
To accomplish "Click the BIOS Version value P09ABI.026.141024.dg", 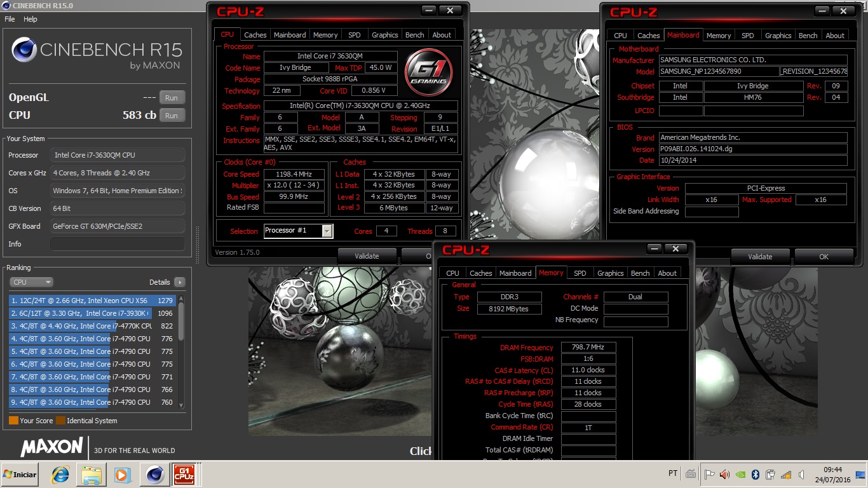I will pyautogui.click(x=753, y=149).
